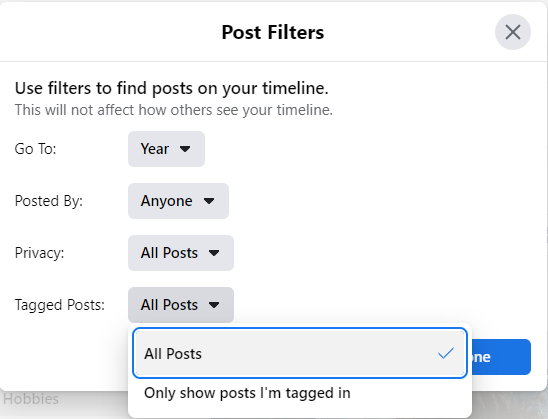Click the Tagged Posts label
Screen dimensions: 548x419
pos(60,305)
